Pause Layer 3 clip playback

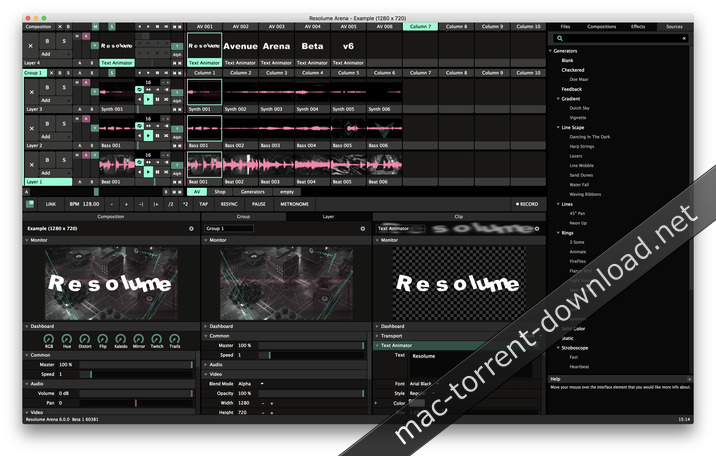point(158,99)
